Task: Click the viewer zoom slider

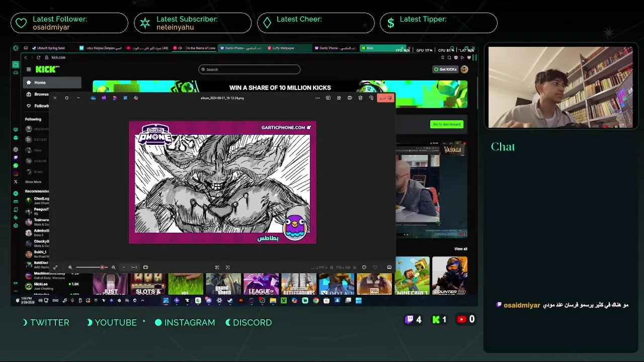Action: [x=92, y=267]
